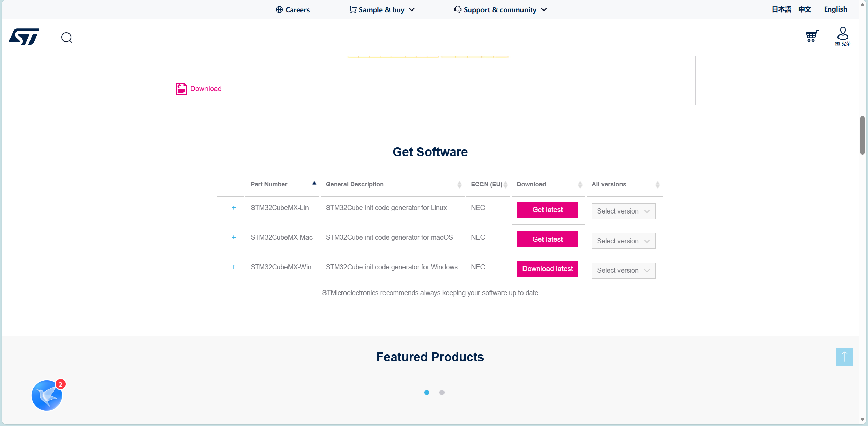Sort table by Part Number arrow
Viewport: 868px width, 426px height.
coord(314,183)
